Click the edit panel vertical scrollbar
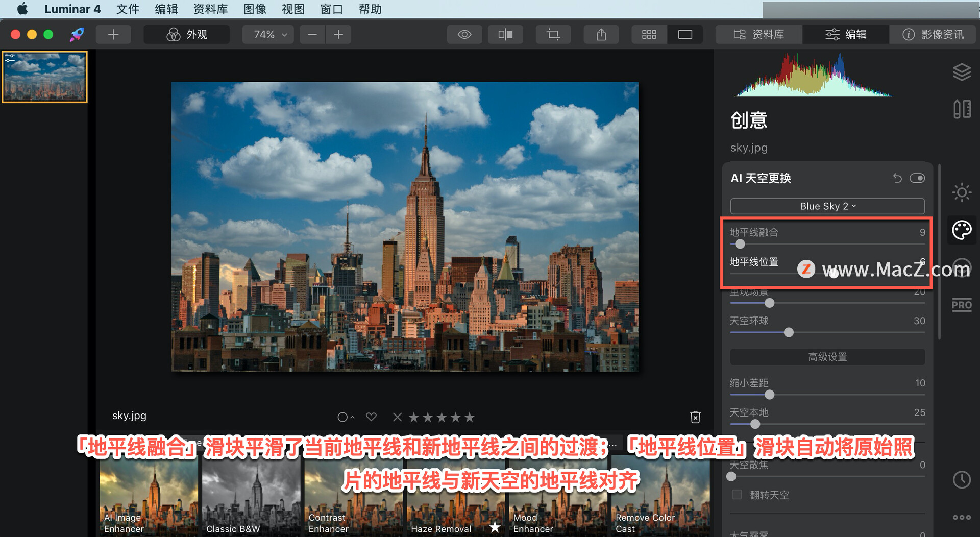The height and width of the screenshot is (537, 980). [939, 252]
